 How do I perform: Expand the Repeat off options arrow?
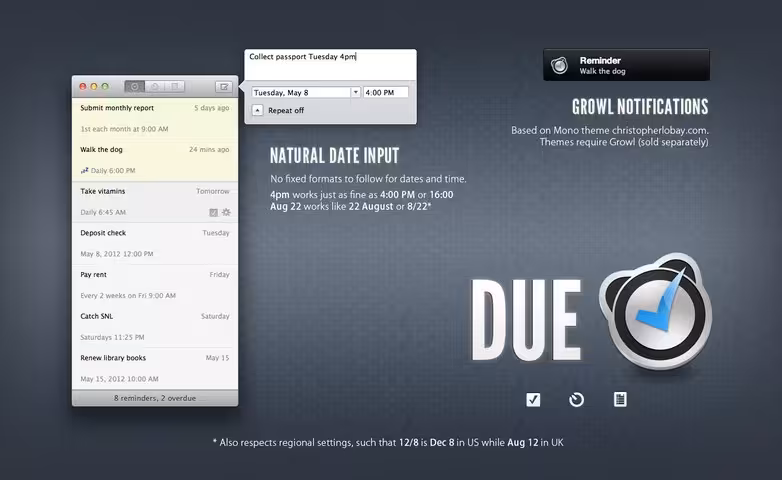257,110
